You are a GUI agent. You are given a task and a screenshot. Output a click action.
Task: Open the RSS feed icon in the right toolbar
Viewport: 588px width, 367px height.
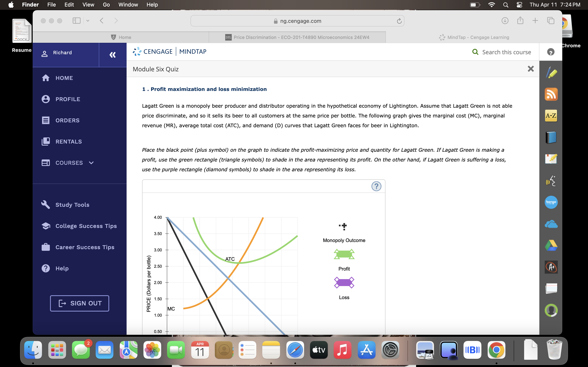(551, 94)
